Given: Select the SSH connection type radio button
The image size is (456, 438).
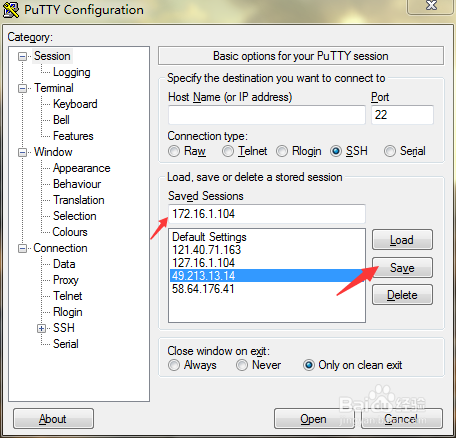Looking at the screenshot, I should pos(336,151).
